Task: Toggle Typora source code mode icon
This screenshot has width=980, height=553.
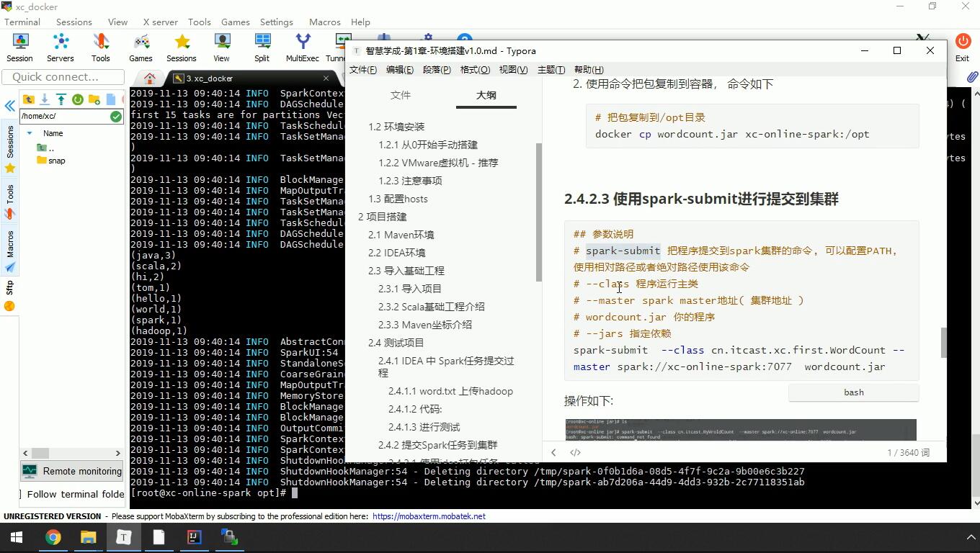Action: pyautogui.click(x=575, y=452)
